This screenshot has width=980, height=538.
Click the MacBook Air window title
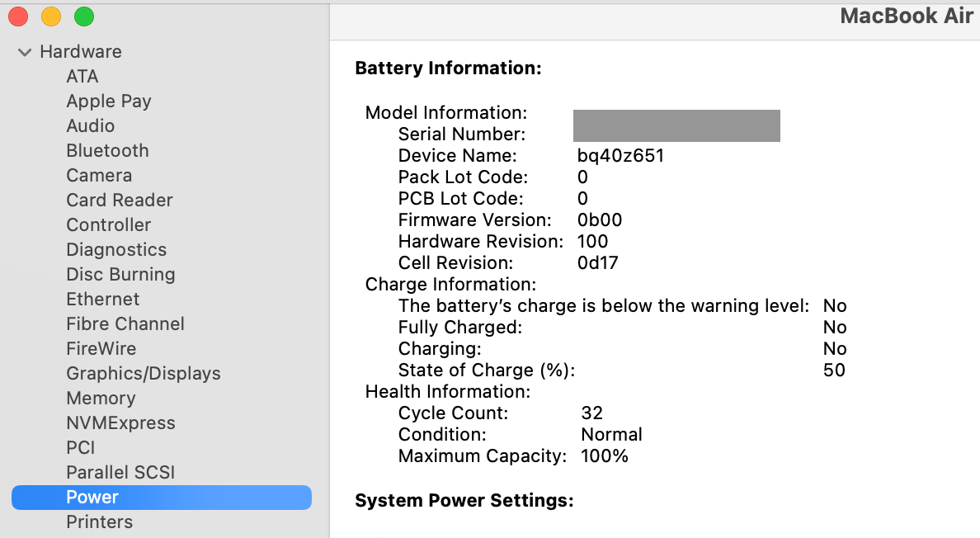907,17
